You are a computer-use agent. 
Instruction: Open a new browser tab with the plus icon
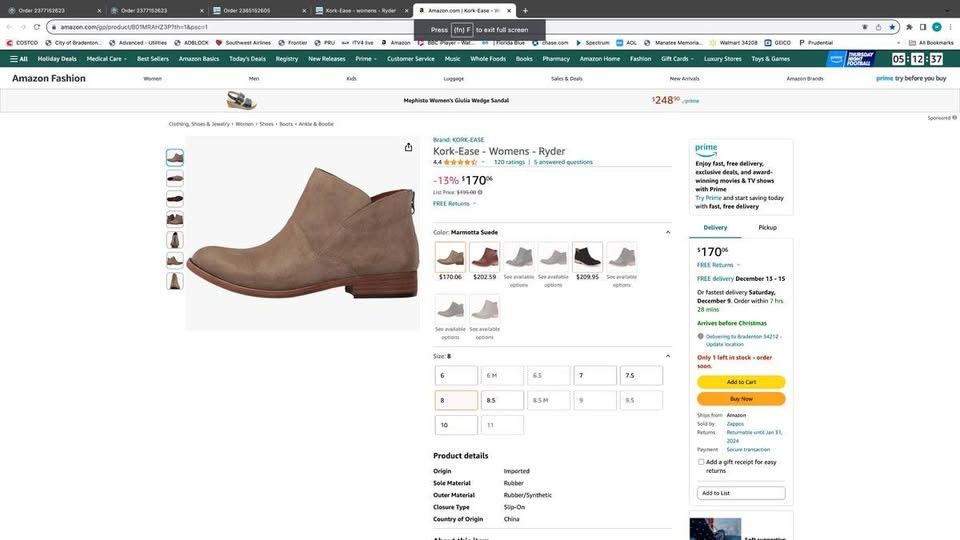tap(525, 10)
